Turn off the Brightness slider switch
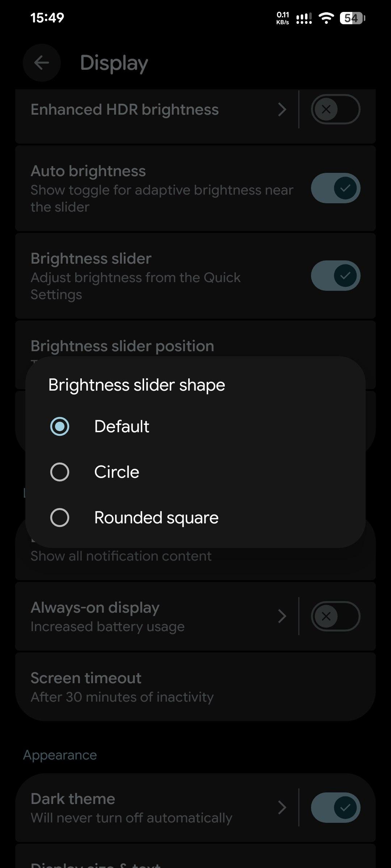 tap(335, 276)
